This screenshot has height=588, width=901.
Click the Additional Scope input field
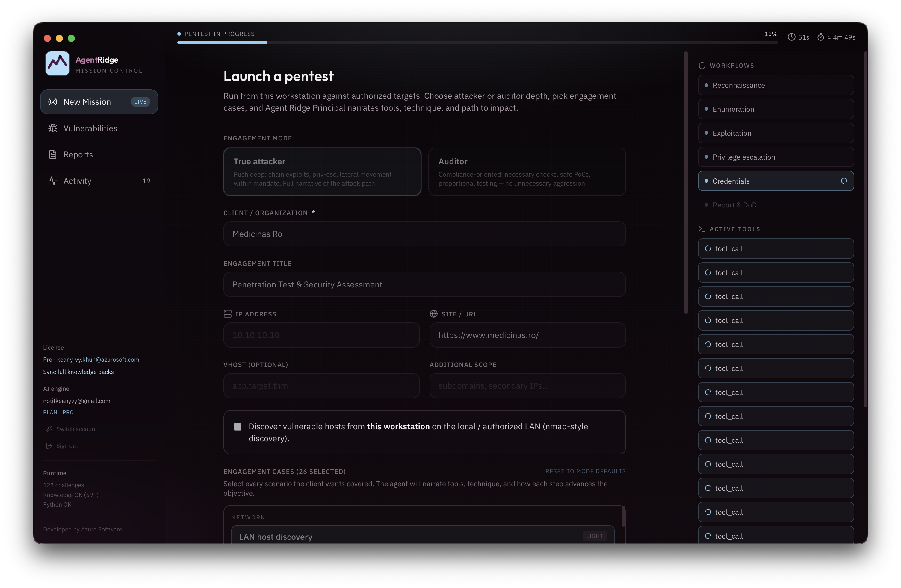(527, 386)
